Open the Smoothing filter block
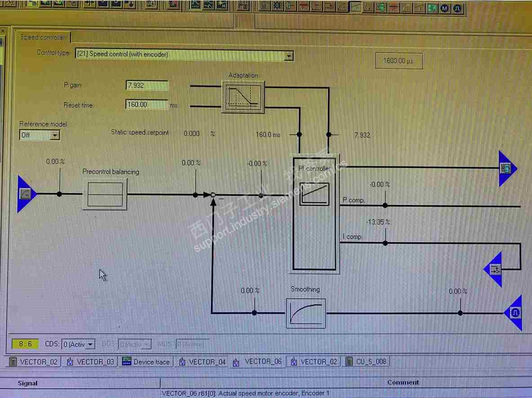Viewport: 532px width, 398px height. (306, 313)
